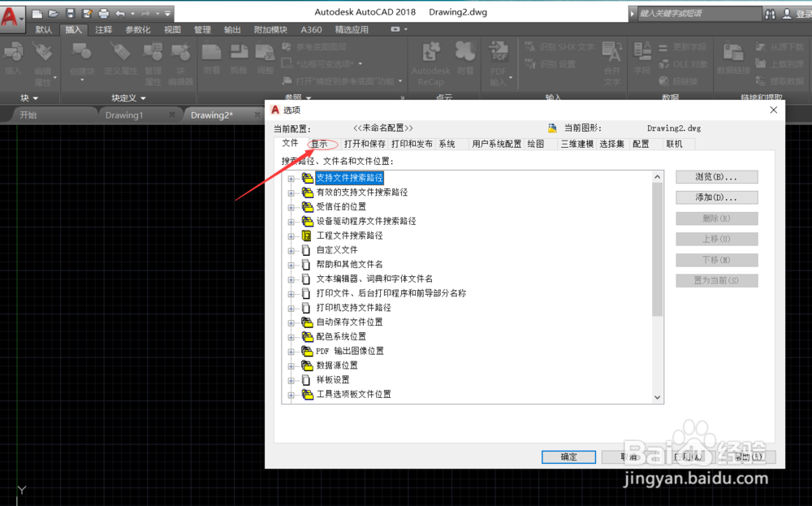The height and width of the screenshot is (506, 812).
Task: Click the 浏览(B)... button
Action: click(x=717, y=177)
